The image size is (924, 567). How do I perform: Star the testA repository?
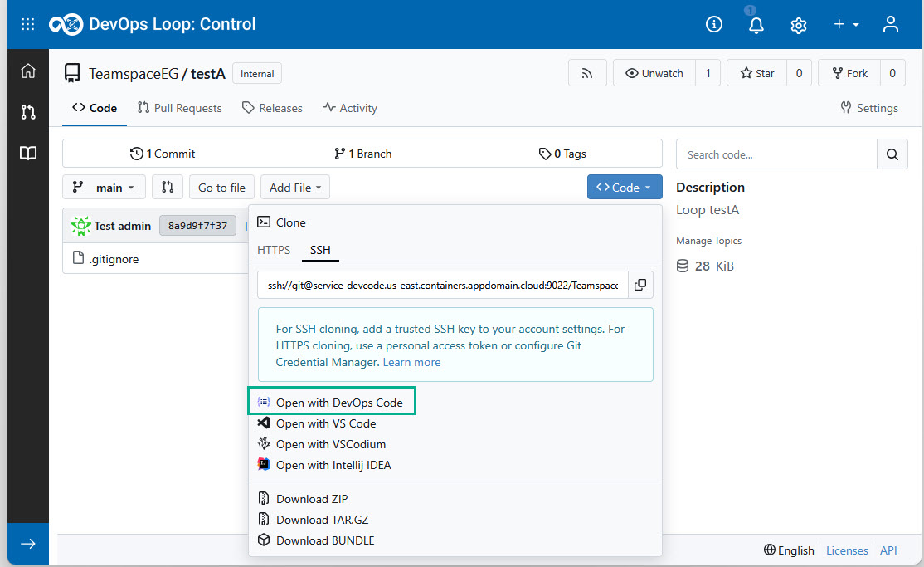coord(756,73)
